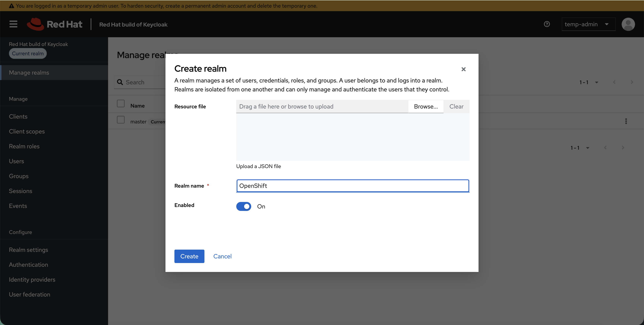Close the Create realm dialog
The image size is (644, 325).
[x=463, y=69]
